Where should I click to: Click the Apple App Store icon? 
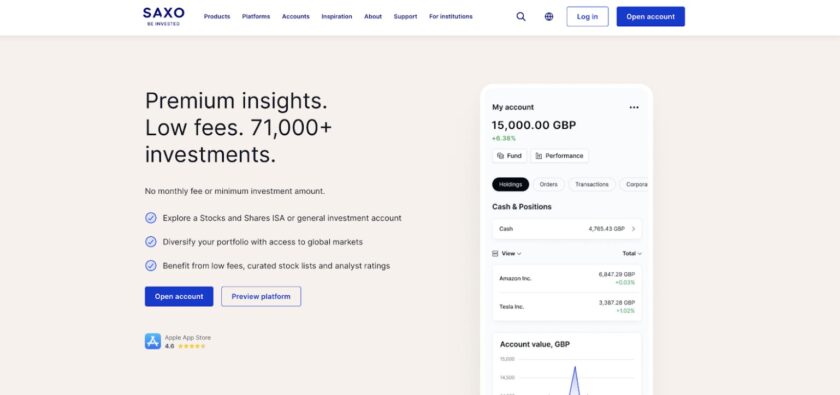point(153,341)
